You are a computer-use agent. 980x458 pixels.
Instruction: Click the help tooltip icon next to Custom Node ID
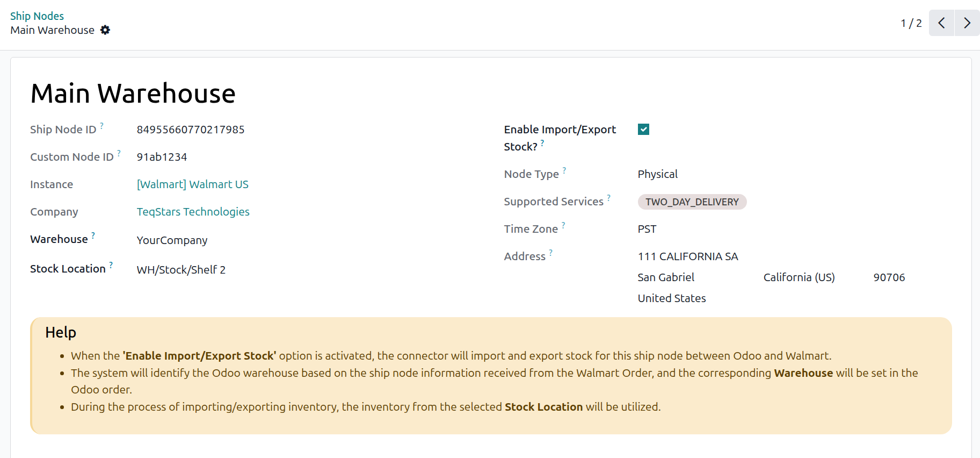(x=119, y=153)
